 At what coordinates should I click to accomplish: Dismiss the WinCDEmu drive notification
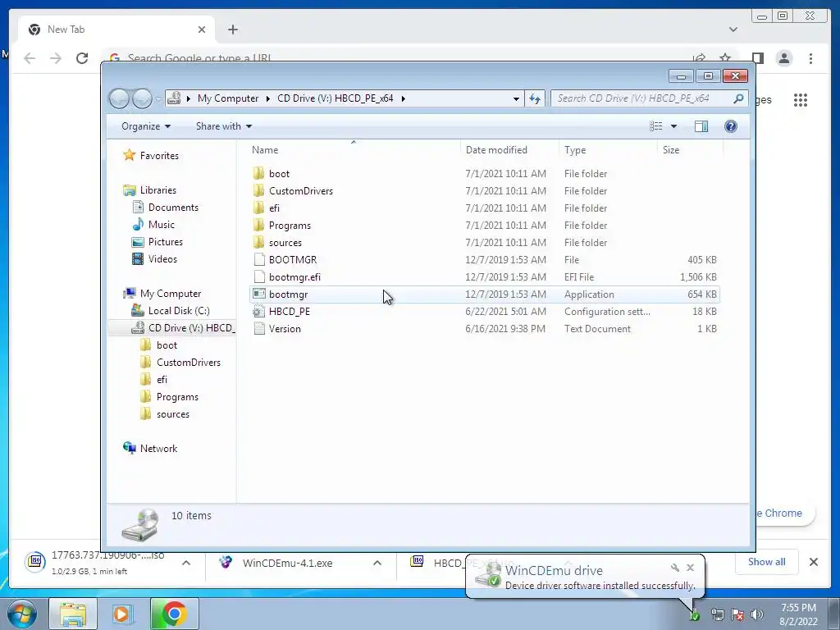(690, 568)
